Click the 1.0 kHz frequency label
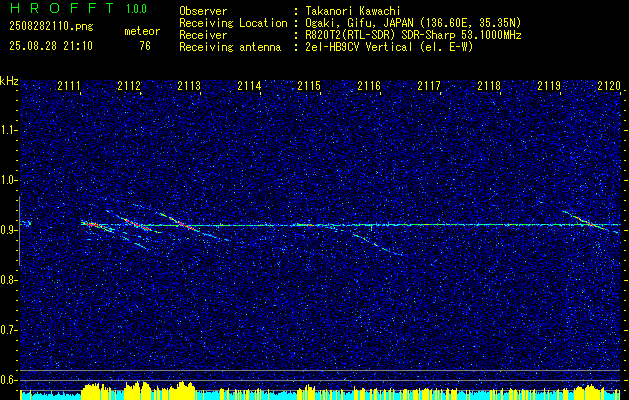The image size is (629, 400). tap(7, 180)
